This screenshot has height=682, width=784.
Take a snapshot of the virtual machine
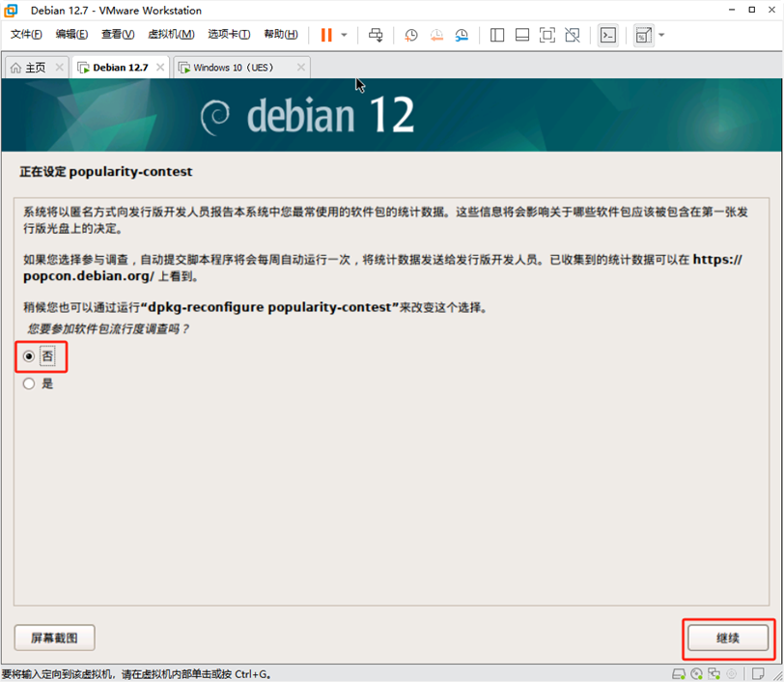tap(411, 35)
